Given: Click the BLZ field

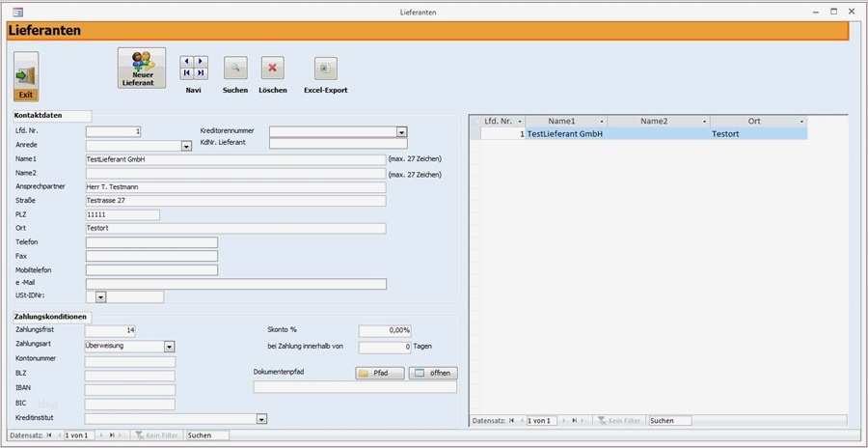Looking at the screenshot, I should [130, 376].
